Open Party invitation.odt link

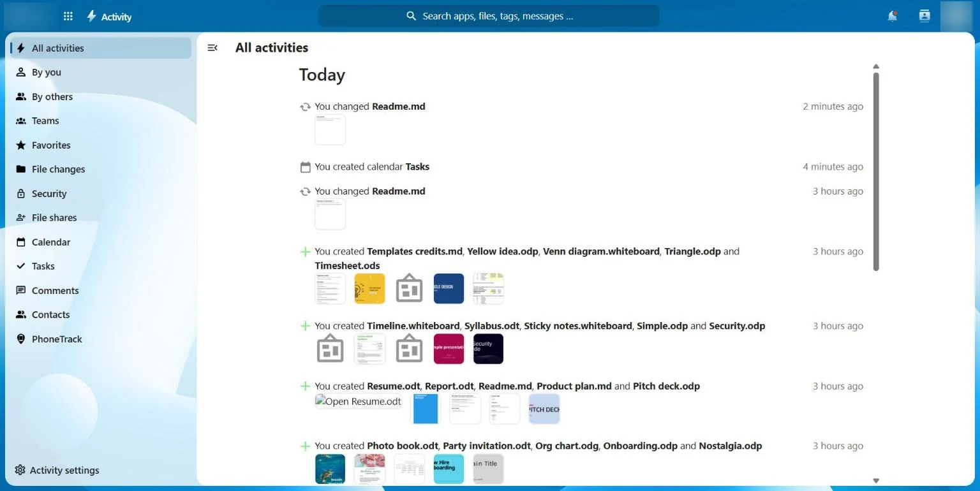pos(487,446)
